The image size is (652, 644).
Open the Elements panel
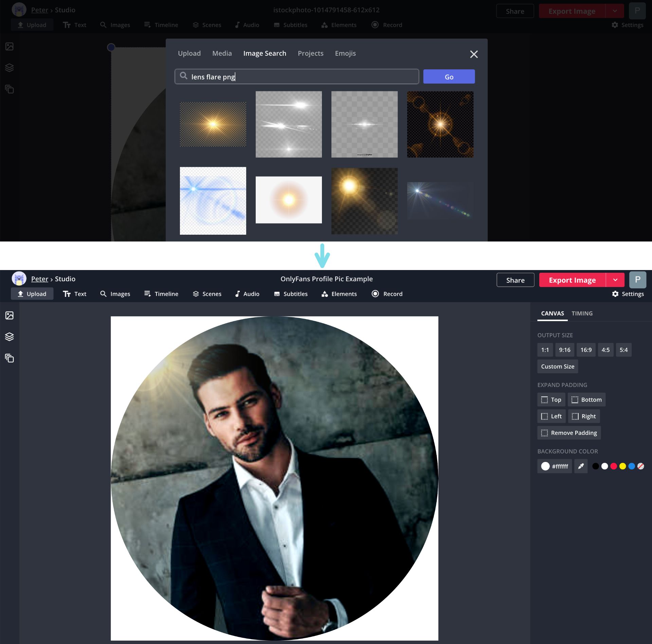coord(339,293)
